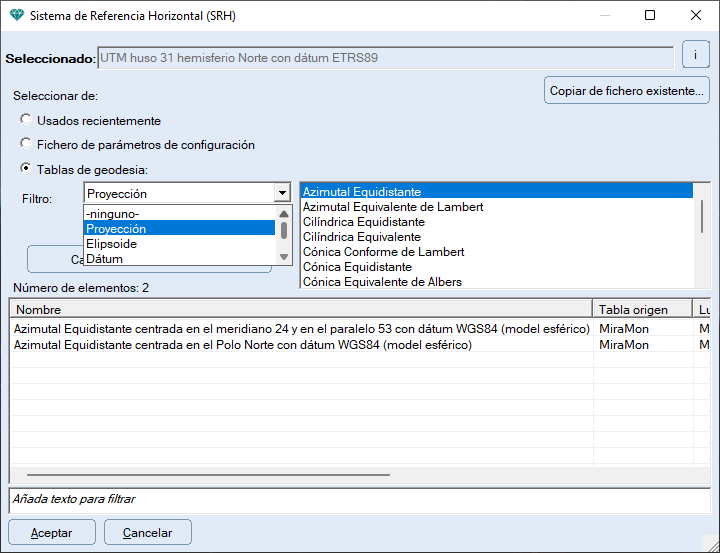Click horizontal scrollbar of results table
This screenshot has width=720, height=553.
point(208,476)
